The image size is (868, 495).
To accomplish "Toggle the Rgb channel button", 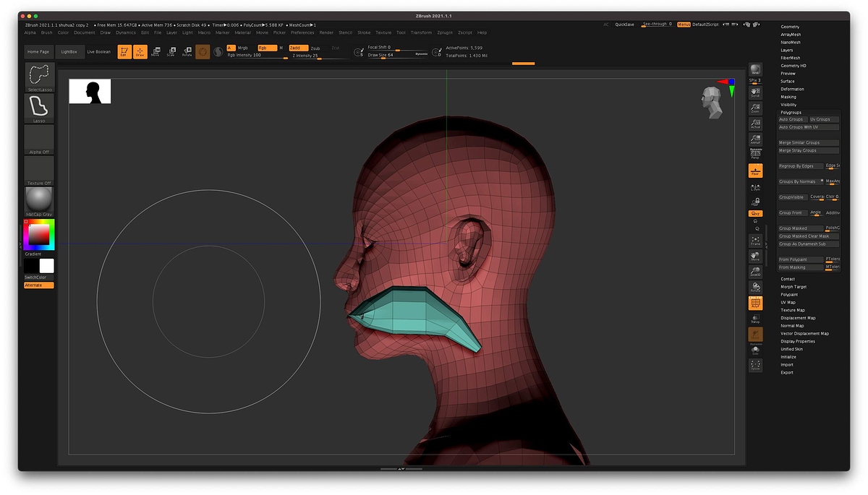I will [x=267, y=48].
